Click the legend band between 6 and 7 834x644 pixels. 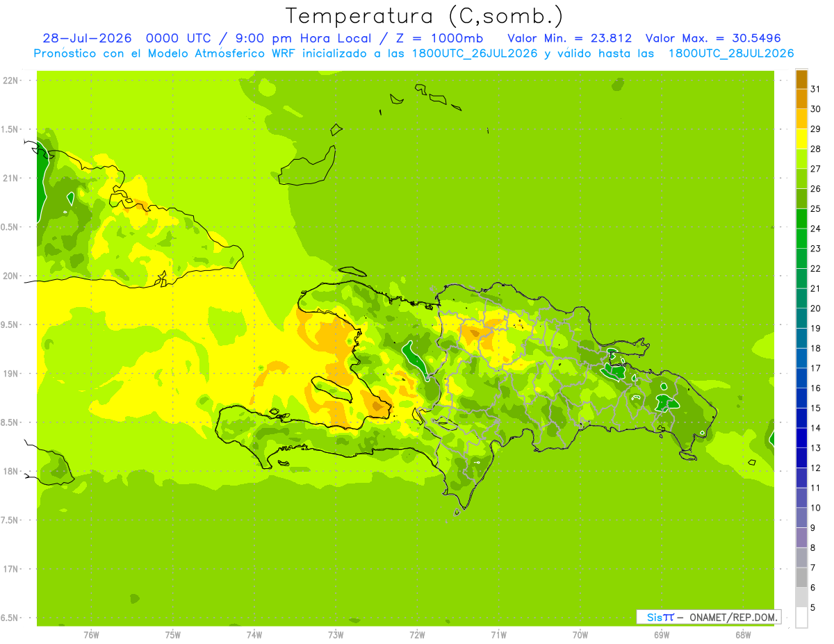click(801, 577)
